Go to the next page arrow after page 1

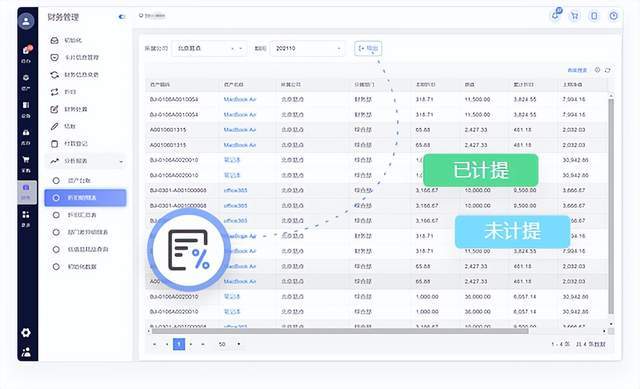pos(191,344)
